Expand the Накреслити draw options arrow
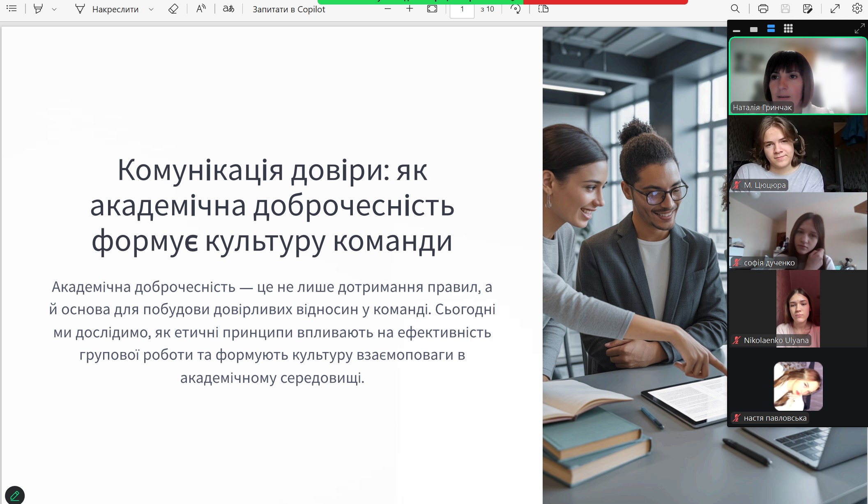The width and height of the screenshot is (868, 504). pos(151,9)
